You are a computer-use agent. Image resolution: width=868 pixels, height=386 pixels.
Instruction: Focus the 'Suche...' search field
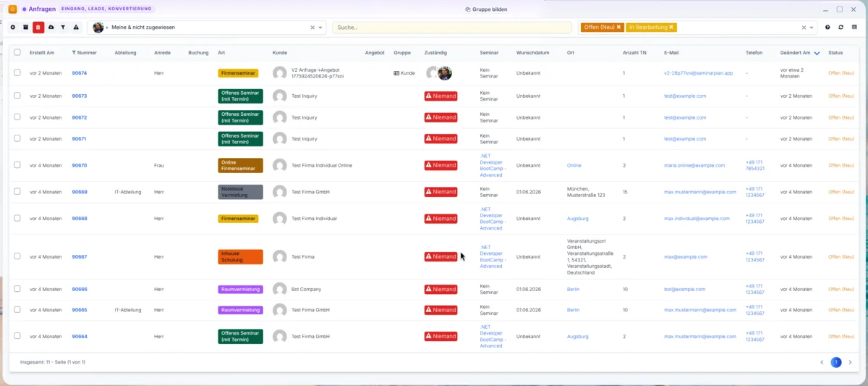tap(451, 28)
